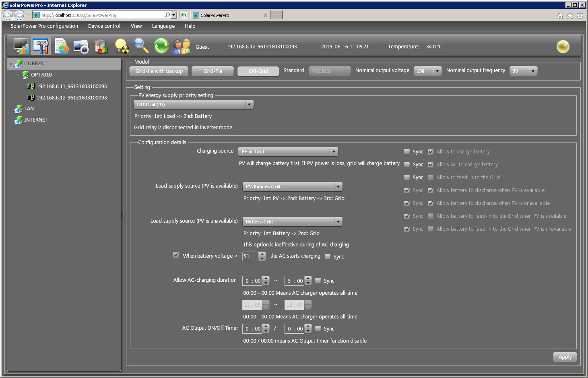Click the magnifying glass search icon
The height and width of the screenshot is (378, 588).
(x=141, y=45)
